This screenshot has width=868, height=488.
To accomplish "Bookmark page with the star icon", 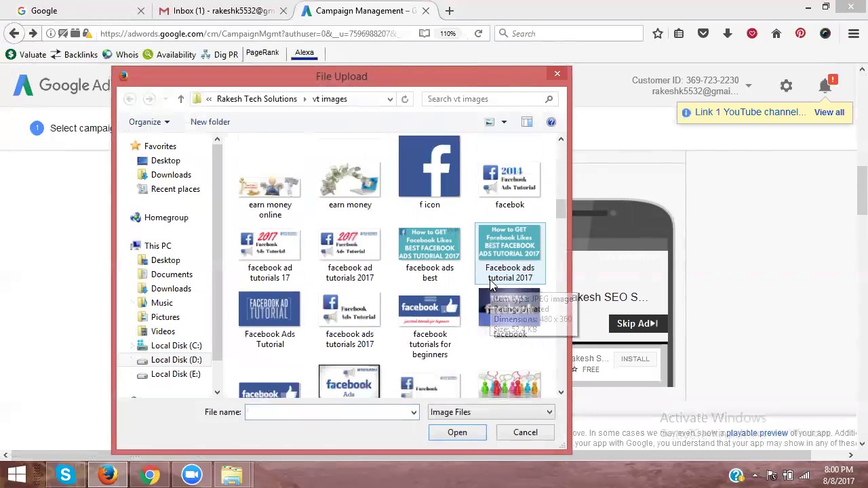I will 657,33.
